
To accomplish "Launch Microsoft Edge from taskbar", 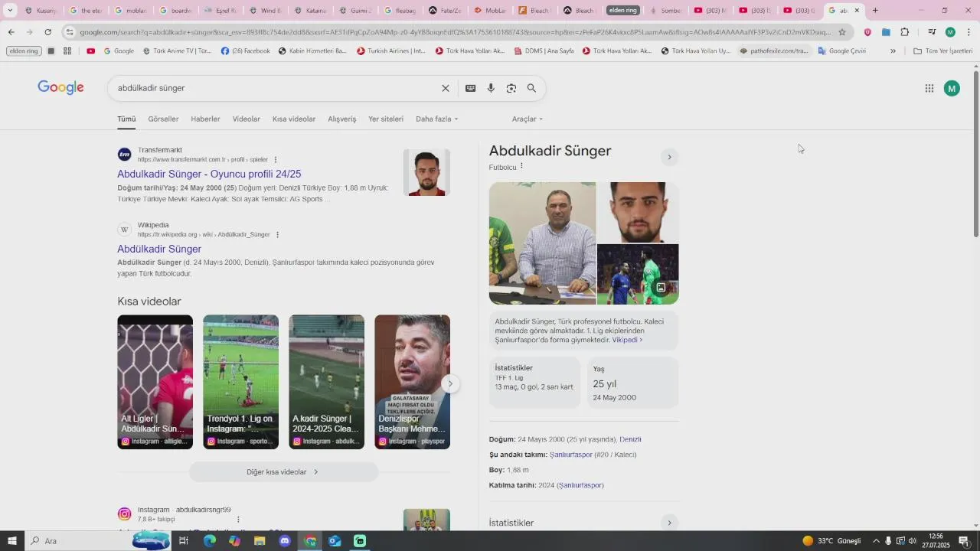I will [209, 541].
